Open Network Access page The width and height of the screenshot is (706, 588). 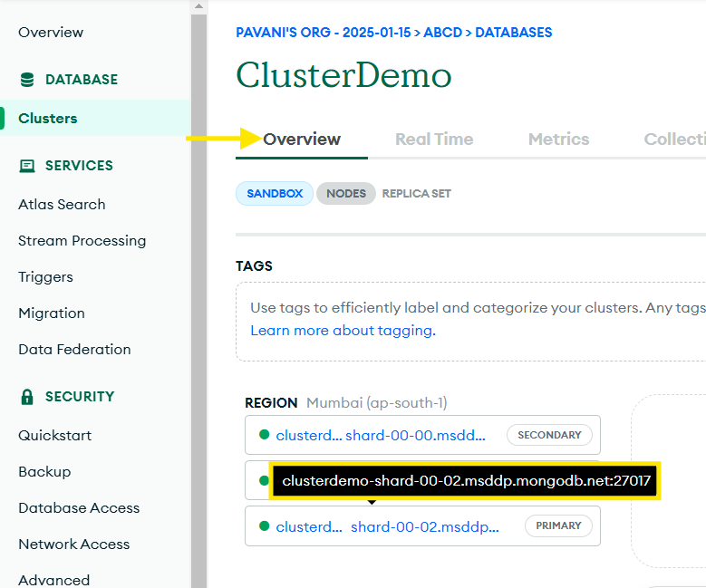[73, 545]
